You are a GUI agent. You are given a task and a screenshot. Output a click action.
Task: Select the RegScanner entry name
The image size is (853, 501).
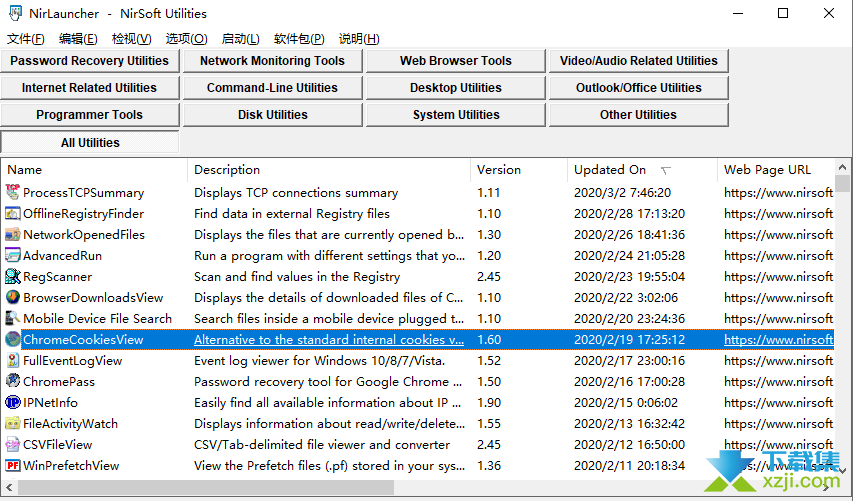58,277
